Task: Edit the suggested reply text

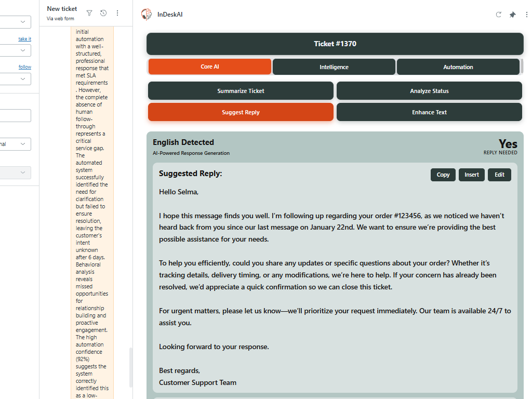Action: pyautogui.click(x=499, y=175)
